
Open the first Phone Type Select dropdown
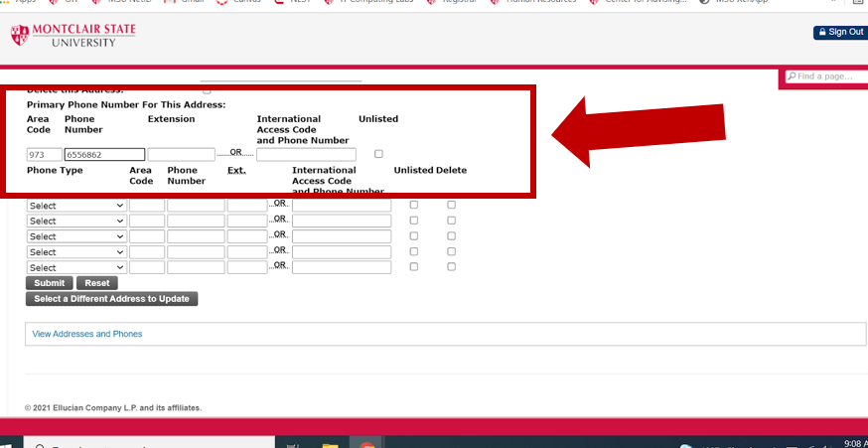pos(76,206)
